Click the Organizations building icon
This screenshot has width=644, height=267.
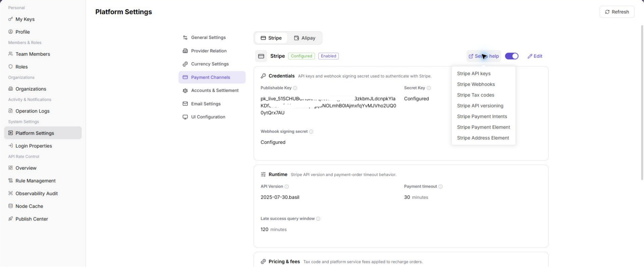(x=10, y=89)
